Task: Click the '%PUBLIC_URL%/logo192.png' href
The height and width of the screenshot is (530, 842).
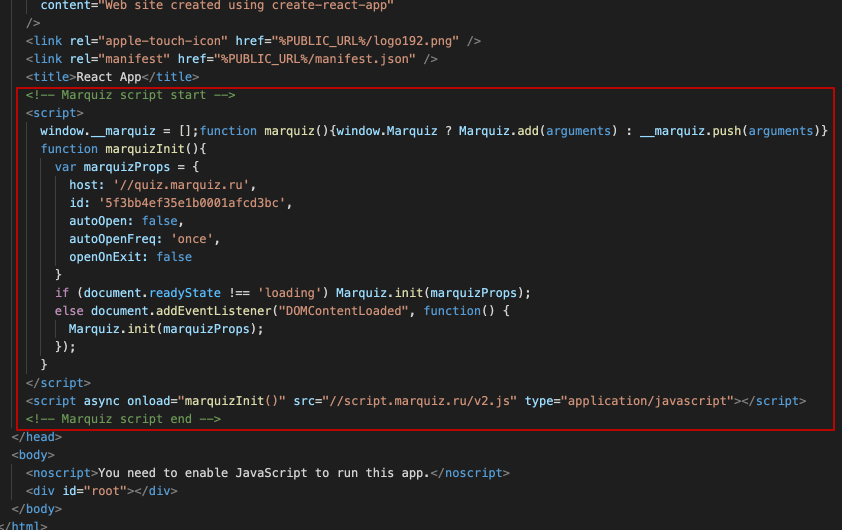Action: (x=365, y=41)
